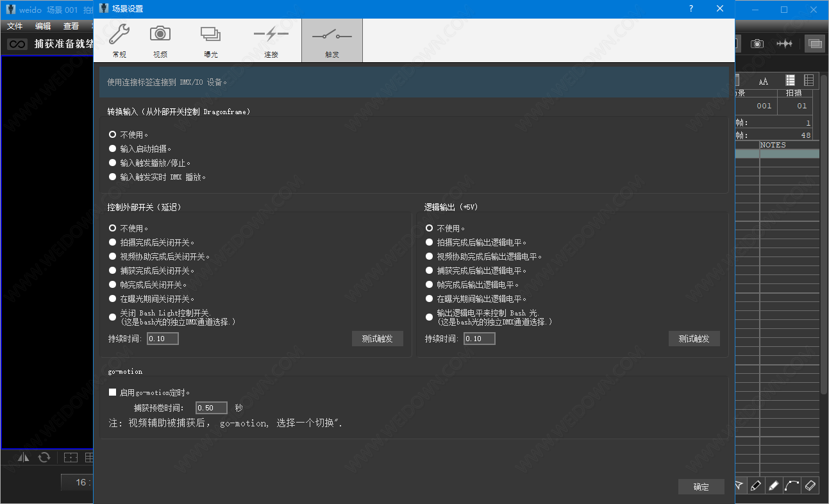
Task: Select the outlined table view icon
Action: click(x=809, y=80)
